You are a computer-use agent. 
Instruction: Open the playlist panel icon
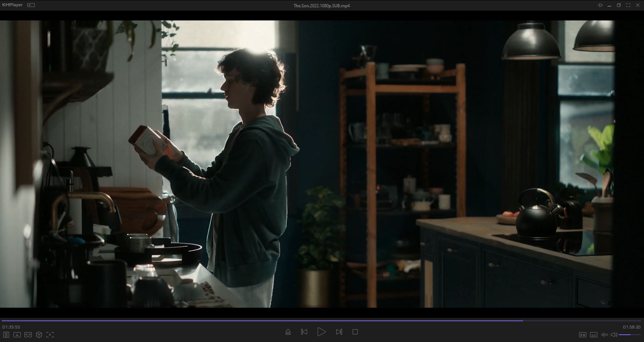pyautogui.click(x=6, y=335)
